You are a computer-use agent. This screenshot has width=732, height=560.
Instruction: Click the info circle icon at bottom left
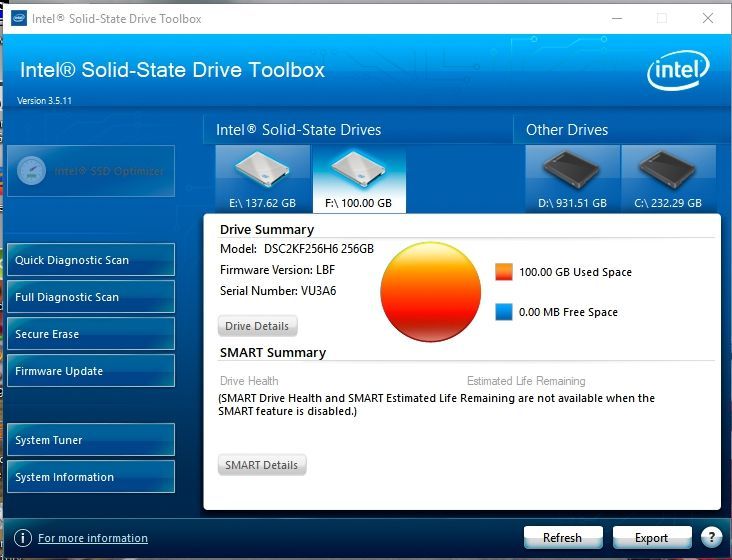22,538
